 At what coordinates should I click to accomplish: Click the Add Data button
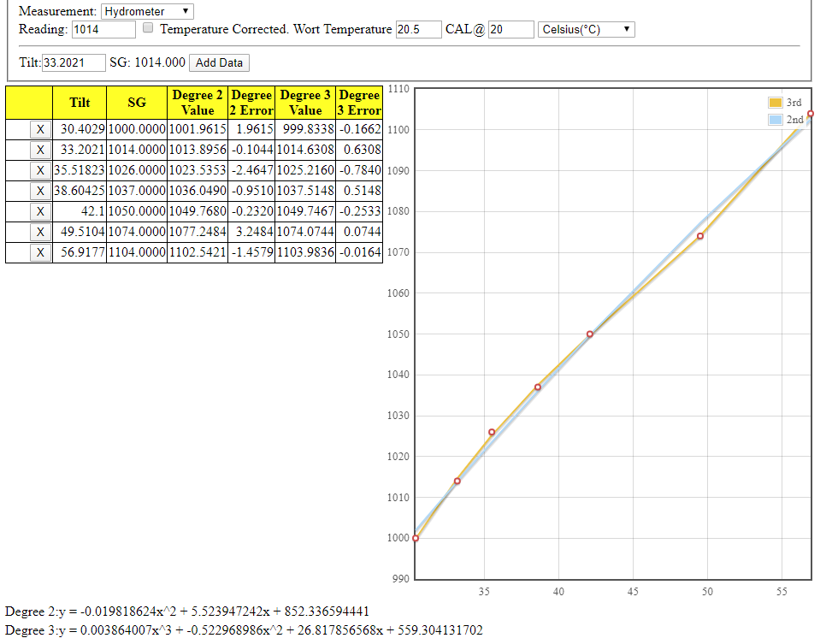[x=220, y=62]
